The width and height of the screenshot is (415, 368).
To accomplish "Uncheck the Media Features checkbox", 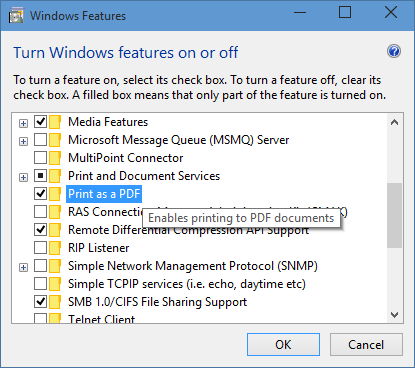I will 41,122.
